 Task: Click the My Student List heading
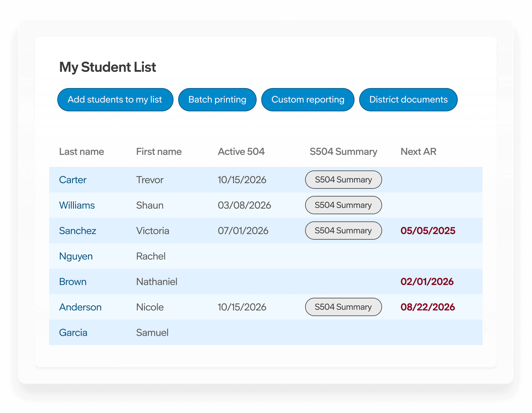108,67
